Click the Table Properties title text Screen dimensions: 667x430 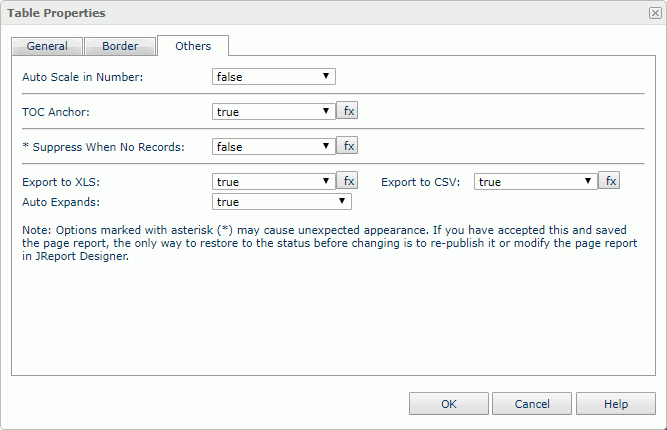click(x=56, y=13)
